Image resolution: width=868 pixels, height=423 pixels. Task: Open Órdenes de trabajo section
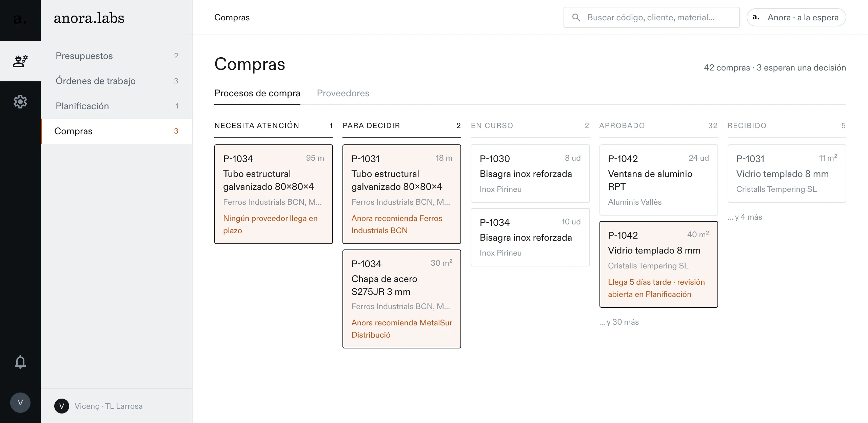point(117,81)
